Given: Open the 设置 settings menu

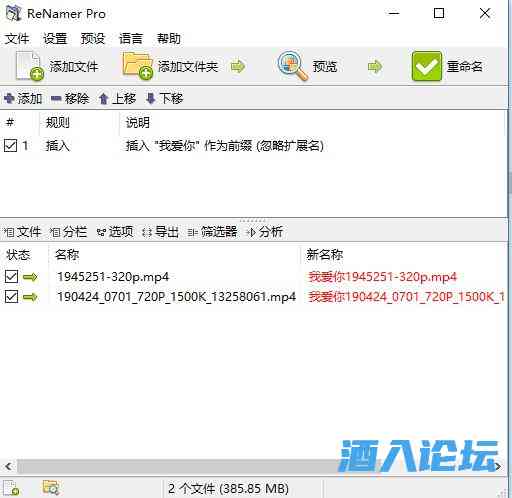Looking at the screenshot, I should pyautogui.click(x=55, y=39).
